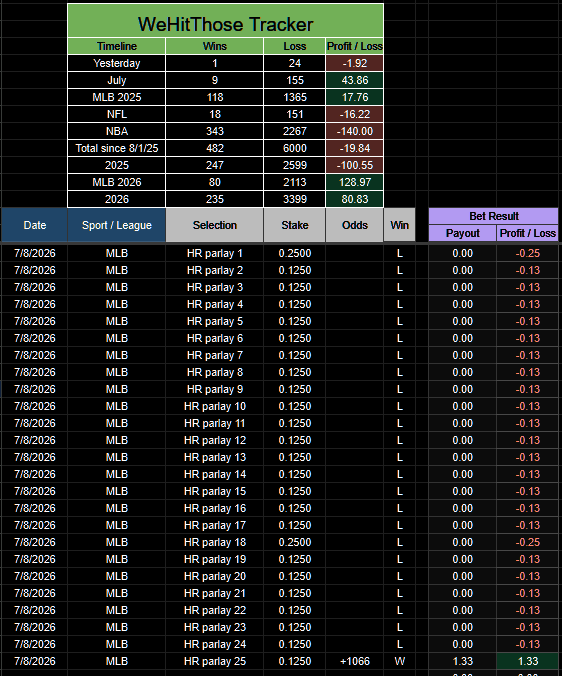The height and width of the screenshot is (676, 562).
Task: Click the Payout column header
Action: point(462,233)
